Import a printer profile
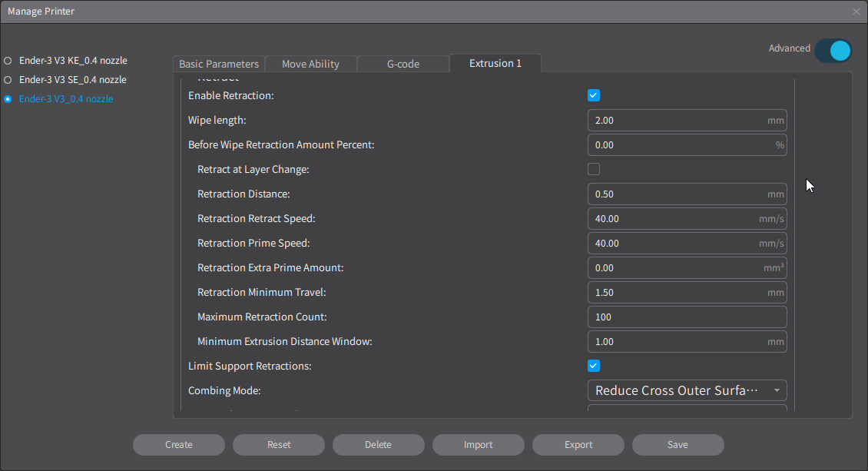 [x=478, y=445]
